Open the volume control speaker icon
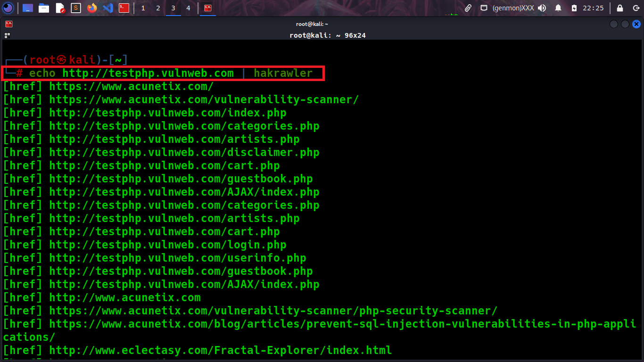 pos(542,8)
